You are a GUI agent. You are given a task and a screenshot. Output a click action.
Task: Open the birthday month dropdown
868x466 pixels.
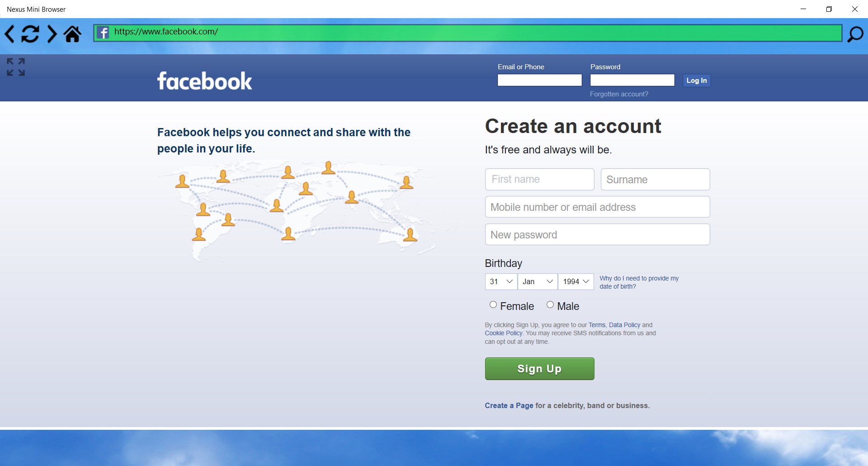(538, 281)
